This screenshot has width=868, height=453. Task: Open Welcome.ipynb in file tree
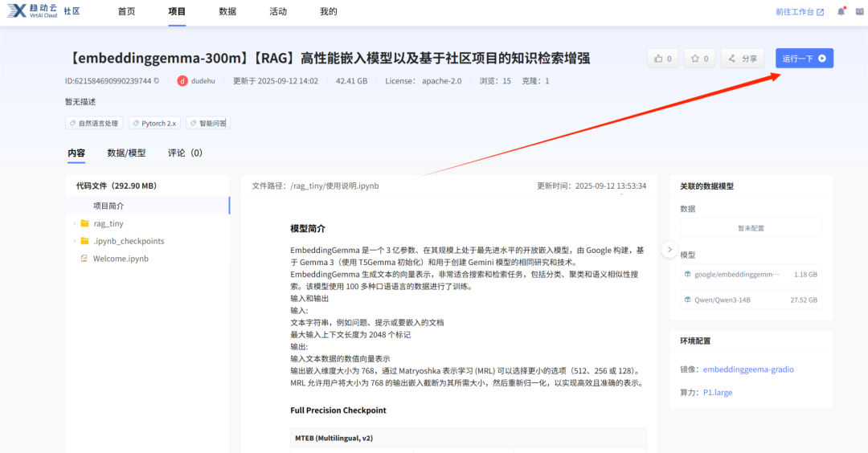tap(121, 259)
